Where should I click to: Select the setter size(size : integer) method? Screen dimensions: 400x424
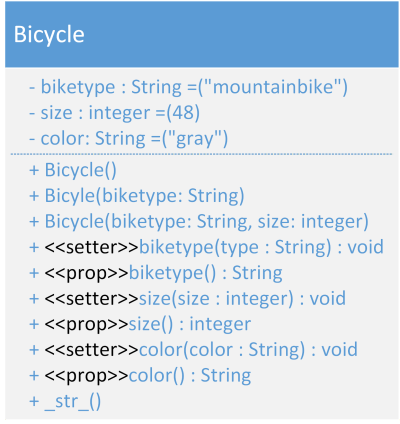(188, 298)
